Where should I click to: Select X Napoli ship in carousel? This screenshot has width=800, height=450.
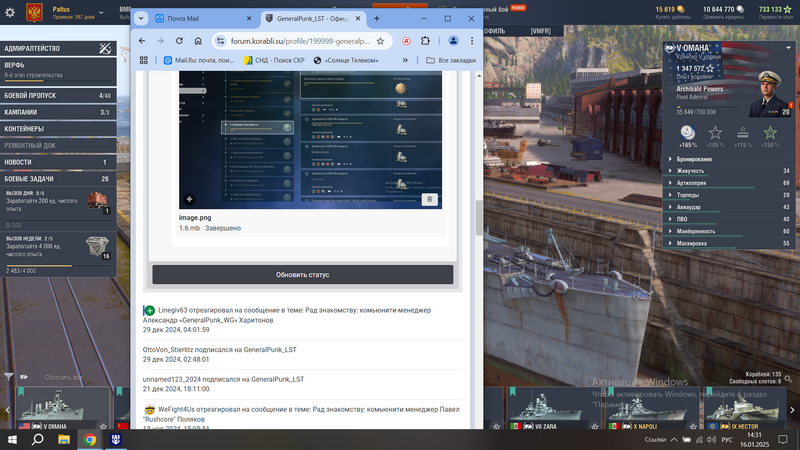[x=652, y=408]
